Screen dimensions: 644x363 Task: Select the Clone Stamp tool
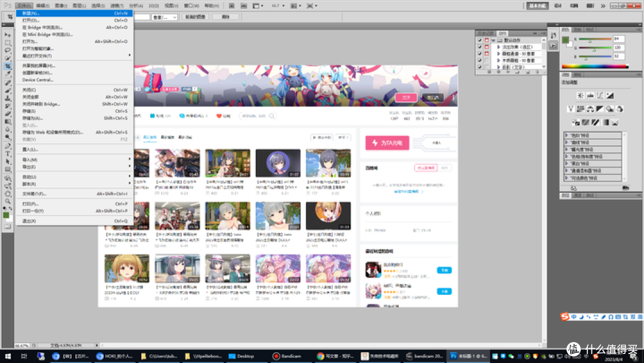coord(8,98)
